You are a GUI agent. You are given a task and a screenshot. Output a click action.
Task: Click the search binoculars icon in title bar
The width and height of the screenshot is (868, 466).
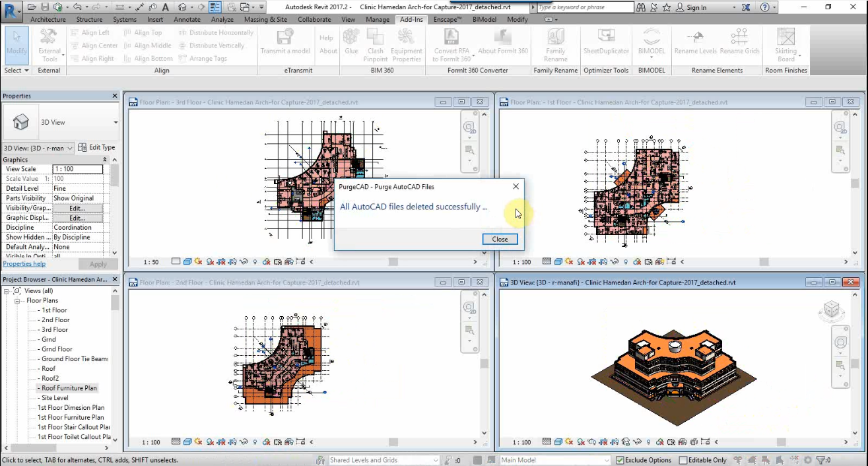(x=641, y=7)
